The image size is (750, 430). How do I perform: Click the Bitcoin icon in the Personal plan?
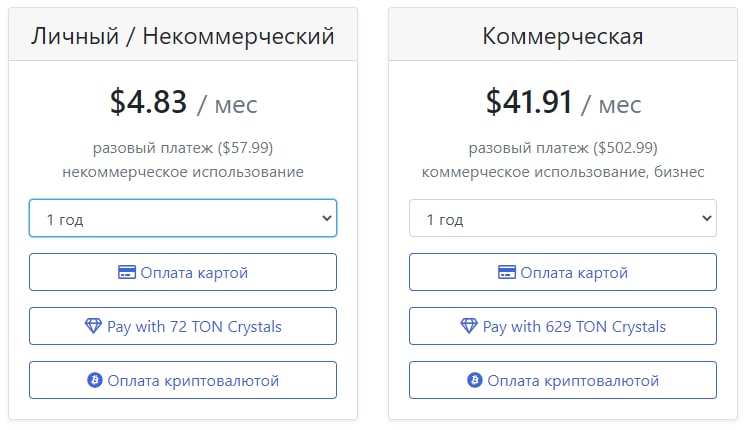click(x=95, y=380)
